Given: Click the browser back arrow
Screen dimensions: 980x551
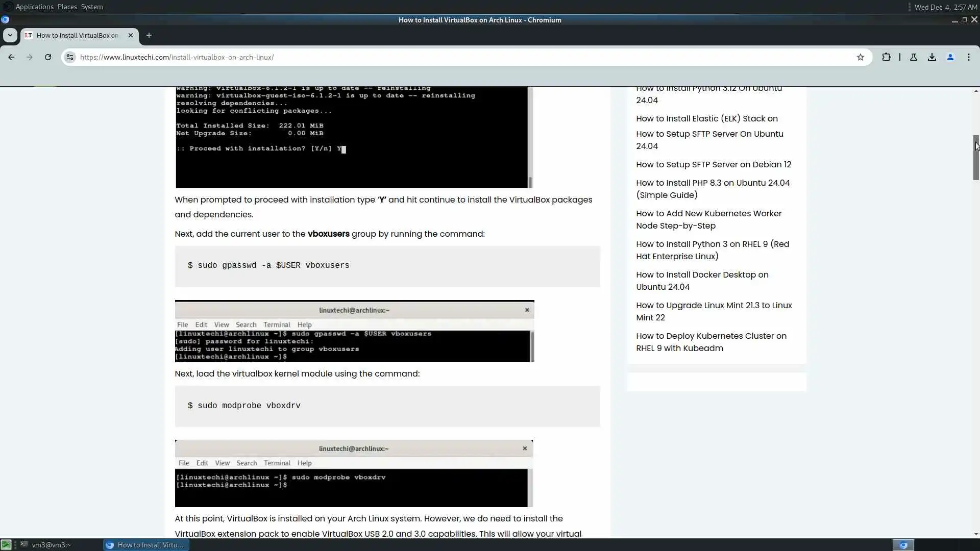Looking at the screenshot, I should click(x=11, y=57).
